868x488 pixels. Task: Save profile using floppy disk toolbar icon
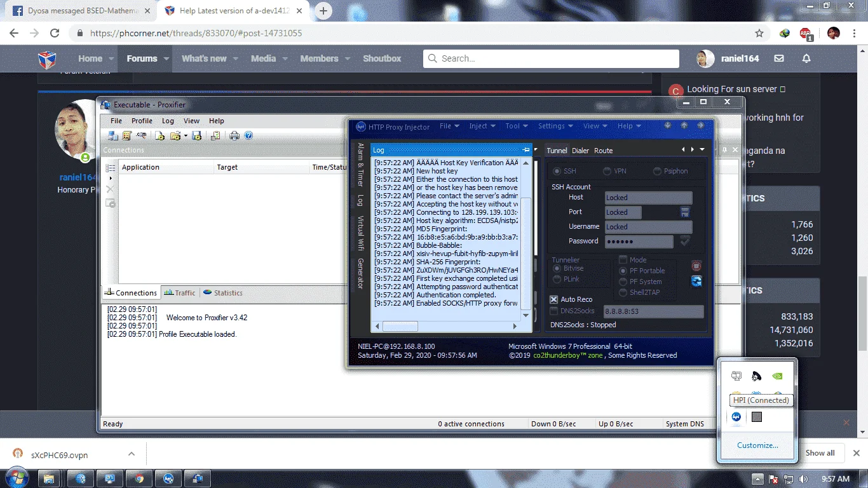197,135
